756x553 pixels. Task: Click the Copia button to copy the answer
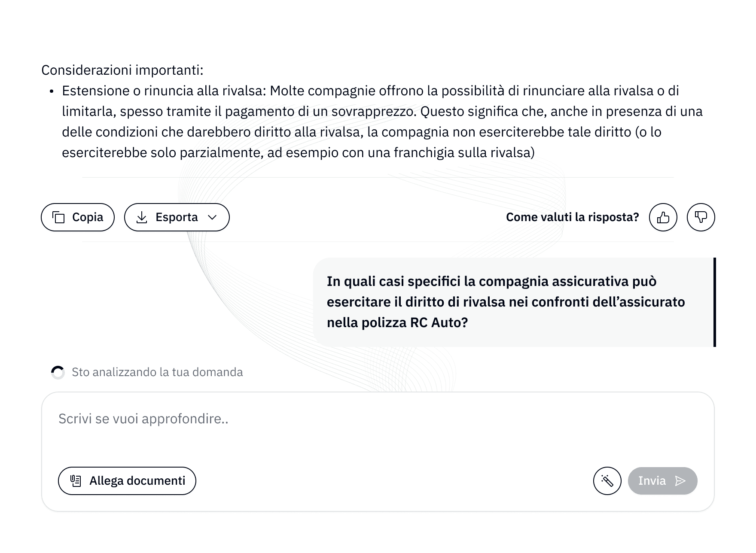click(x=77, y=217)
